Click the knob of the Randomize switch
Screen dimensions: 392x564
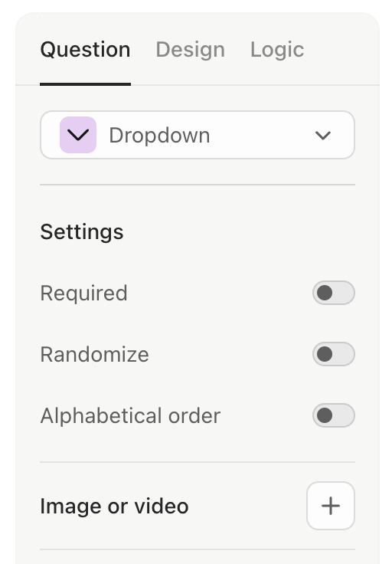(325, 354)
